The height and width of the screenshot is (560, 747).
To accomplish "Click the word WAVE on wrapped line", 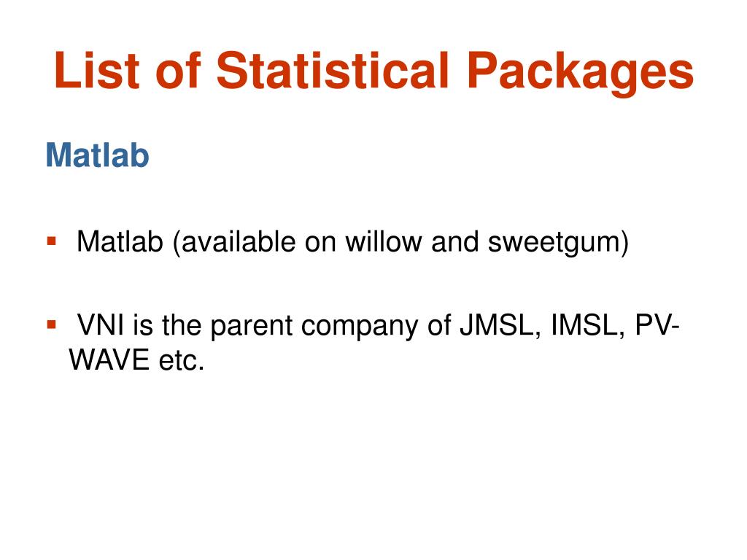I will 109,359.
